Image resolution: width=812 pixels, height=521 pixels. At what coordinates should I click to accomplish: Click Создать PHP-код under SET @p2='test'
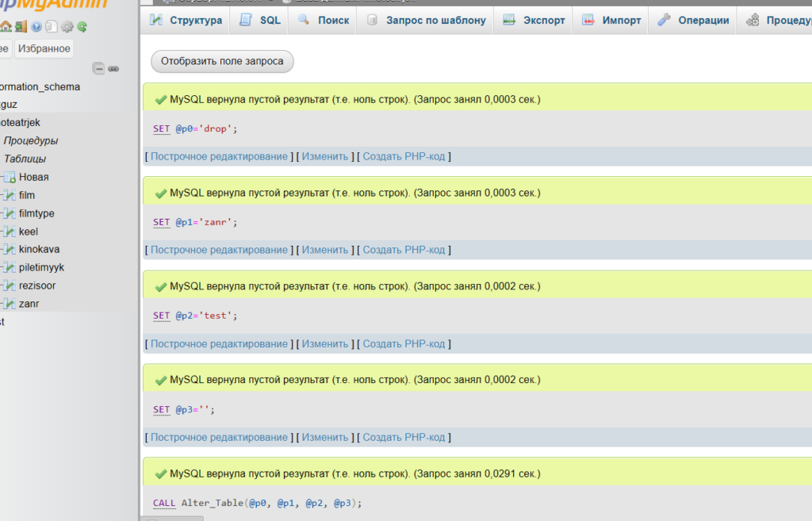[404, 344]
